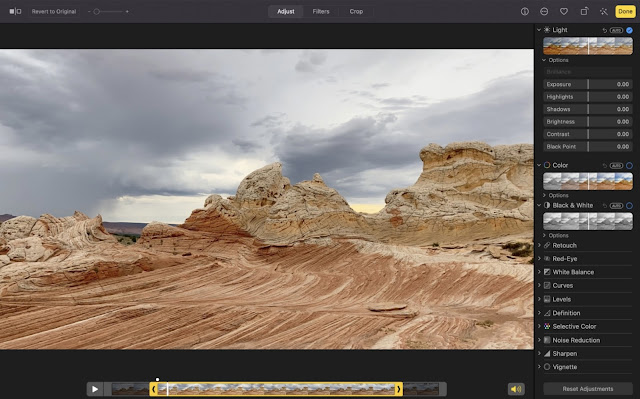
Task: Apply Auto for Light adjustment
Action: (616, 30)
